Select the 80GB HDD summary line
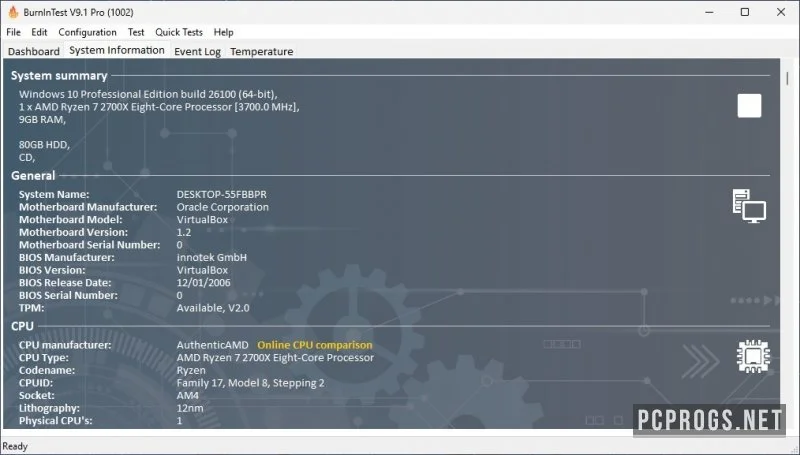800x455 pixels. point(44,145)
